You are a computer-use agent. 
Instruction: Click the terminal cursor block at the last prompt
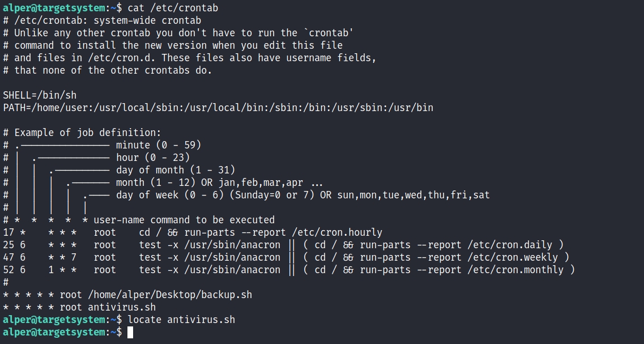tap(130, 332)
